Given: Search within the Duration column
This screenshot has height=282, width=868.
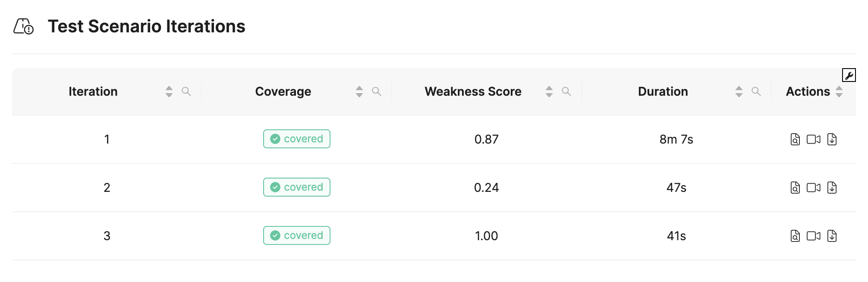Looking at the screenshot, I should 756,91.
